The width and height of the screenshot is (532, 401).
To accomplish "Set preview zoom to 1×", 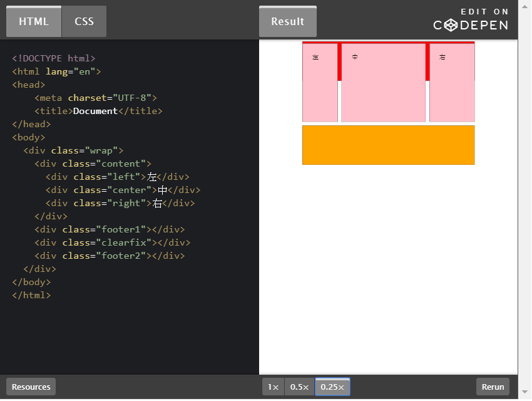I will (x=273, y=387).
